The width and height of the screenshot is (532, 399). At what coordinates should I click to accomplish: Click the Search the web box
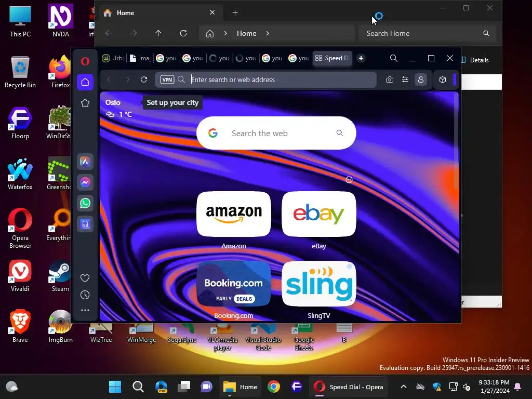point(276,134)
